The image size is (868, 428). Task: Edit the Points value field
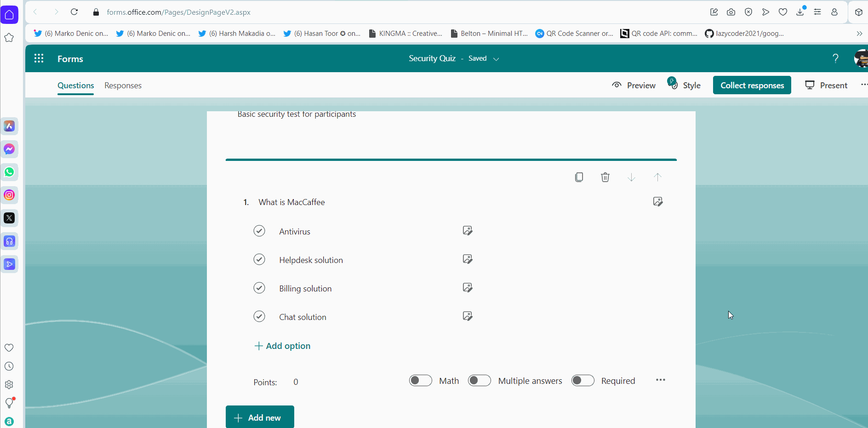(x=296, y=382)
